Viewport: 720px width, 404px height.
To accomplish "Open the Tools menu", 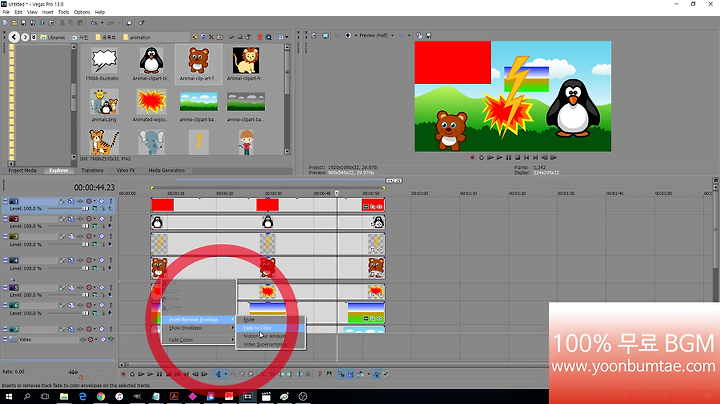I will point(64,12).
